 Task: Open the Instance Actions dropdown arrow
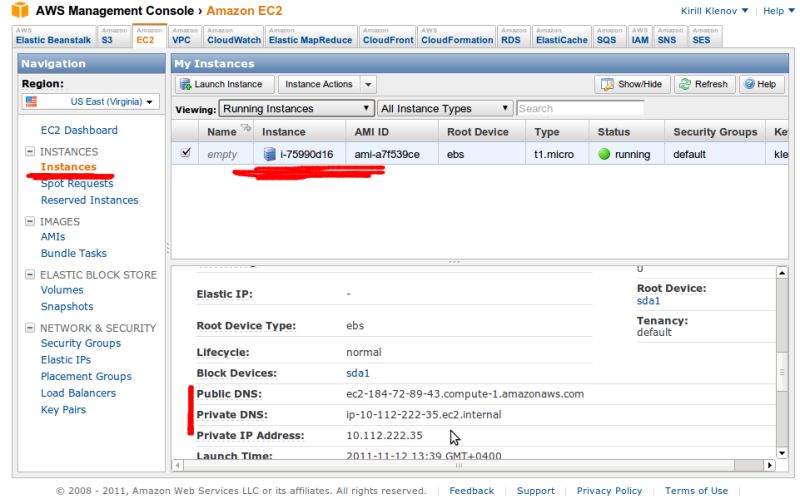pos(368,84)
